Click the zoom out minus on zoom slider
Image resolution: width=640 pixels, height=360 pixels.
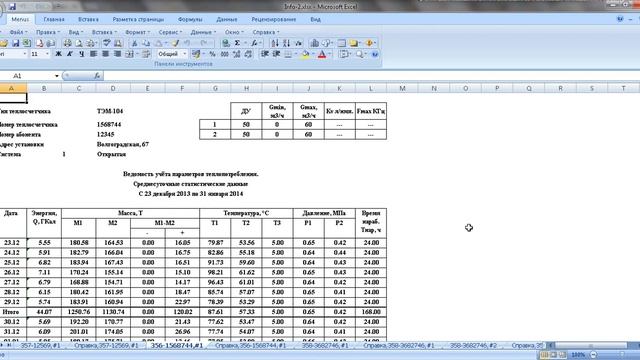click(594, 355)
